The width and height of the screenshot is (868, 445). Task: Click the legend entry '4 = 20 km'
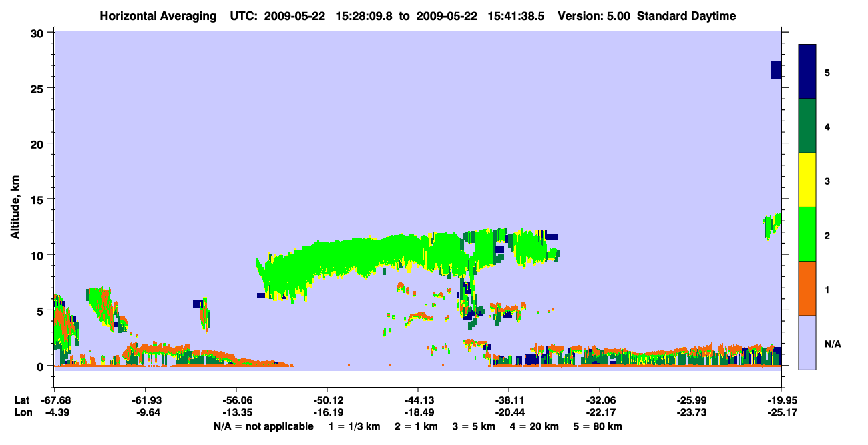tap(535, 426)
